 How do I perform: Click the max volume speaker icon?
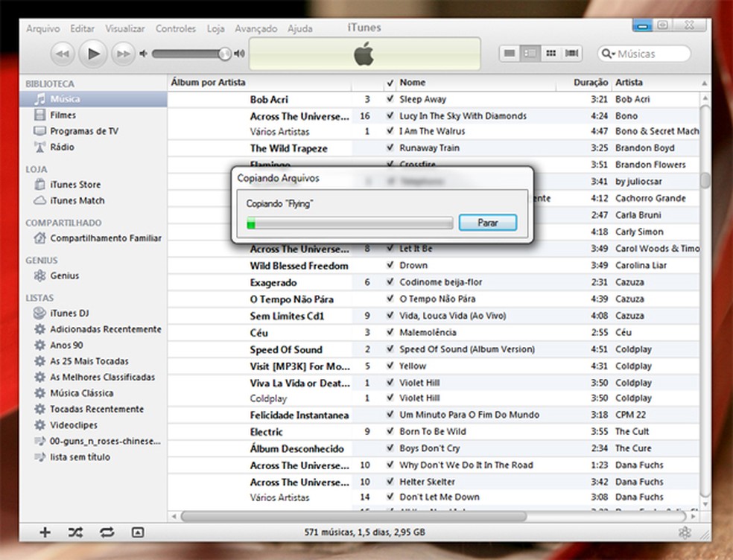tap(240, 54)
